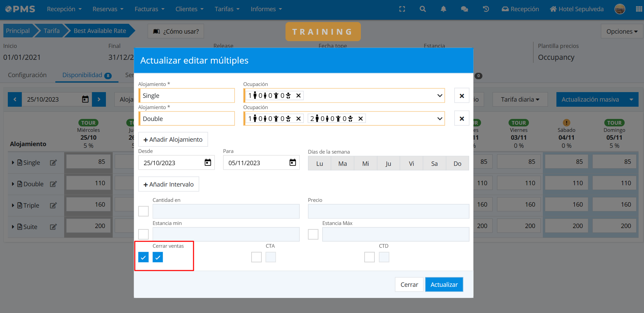Open the Tarifa diaria dropdown
Viewport: 644px width, 313px height.
520,100
